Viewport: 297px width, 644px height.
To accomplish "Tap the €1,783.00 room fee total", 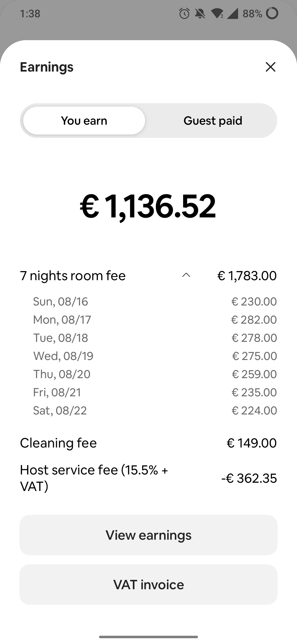I will [x=247, y=275].
